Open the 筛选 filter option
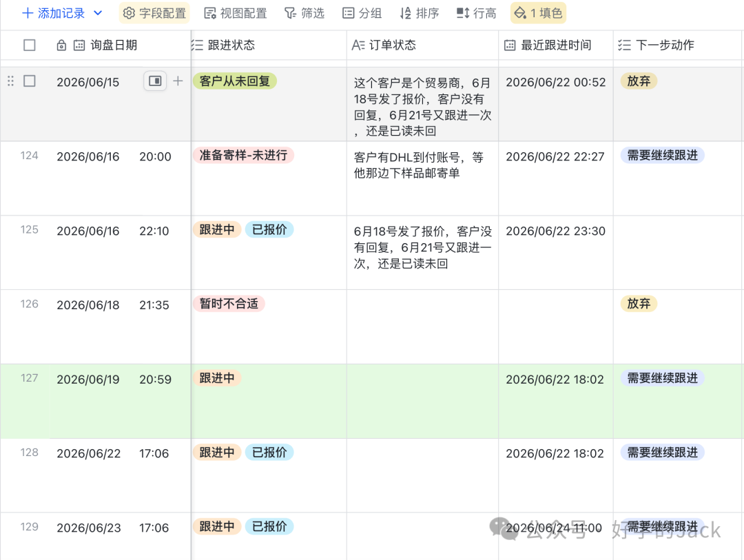The height and width of the screenshot is (560, 744). (304, 13)
